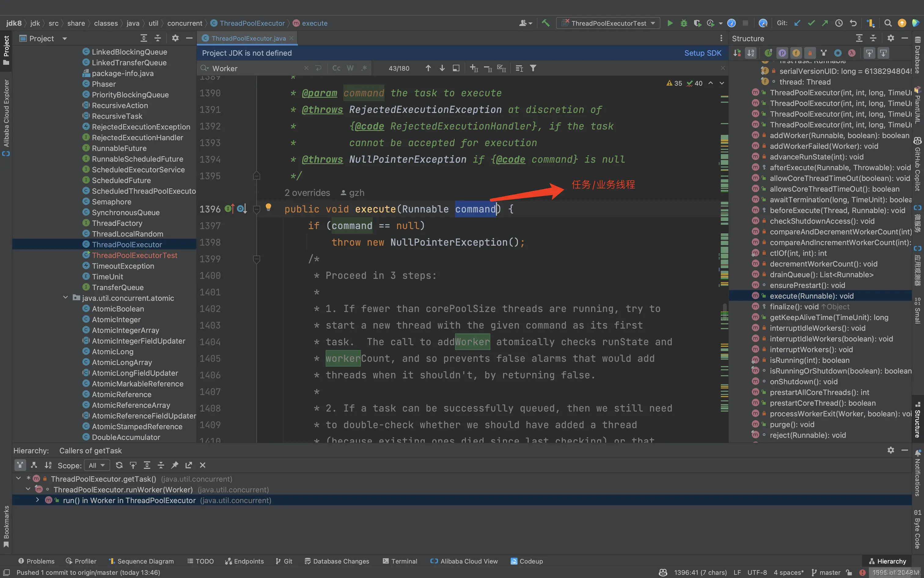Expand run() in Worker hierarchy node

click(x=37, y=500)
